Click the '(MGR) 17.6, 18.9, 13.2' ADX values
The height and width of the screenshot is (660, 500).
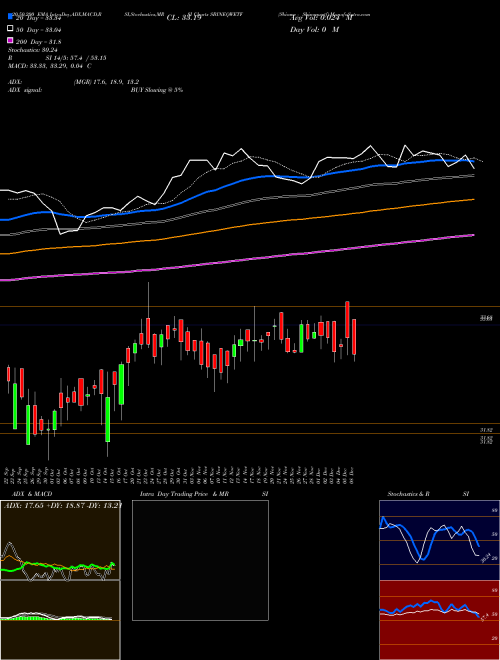[106, 82]
